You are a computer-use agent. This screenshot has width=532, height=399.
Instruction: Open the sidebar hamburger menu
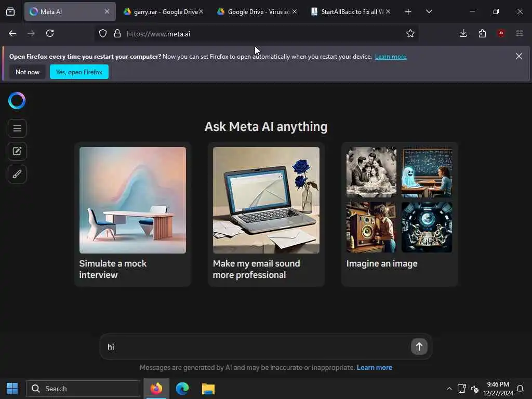click(x=17, y=129)
